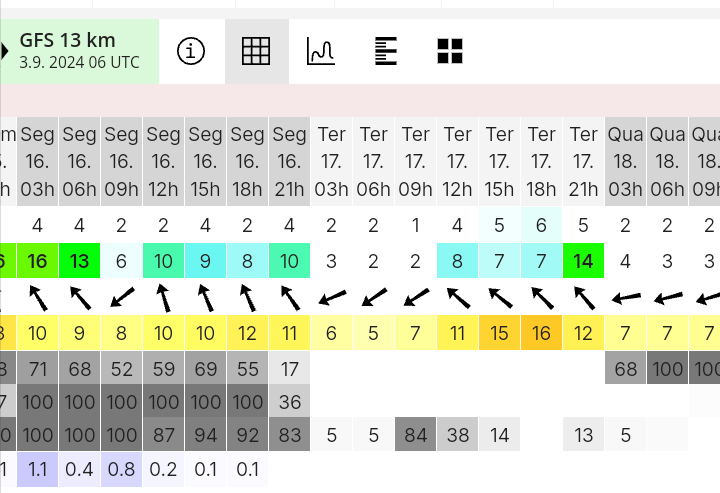Click the cloud cover cell showing 84
Screen dimensions: 720x493
(416, 434)
